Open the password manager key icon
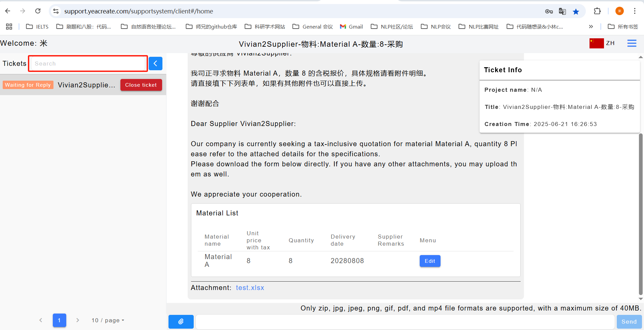The width and height of the screenshot is (644, 330). pyautogui.click(x=549, y=11)
